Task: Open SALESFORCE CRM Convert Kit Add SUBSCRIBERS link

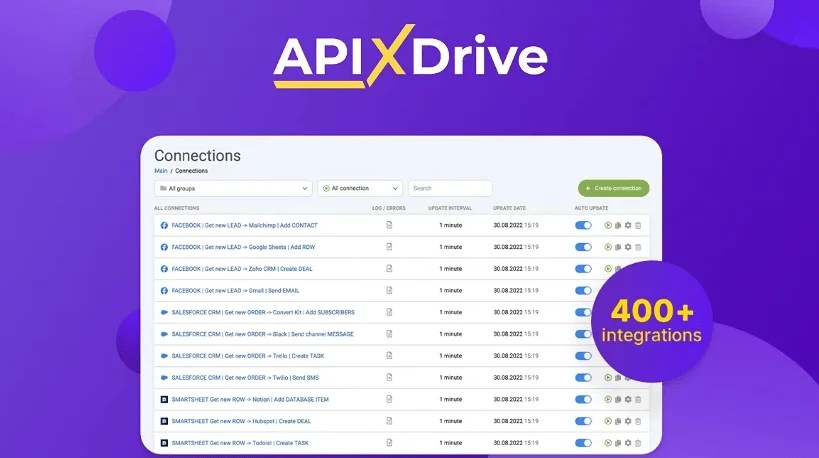Action: [x=263, y=312]
